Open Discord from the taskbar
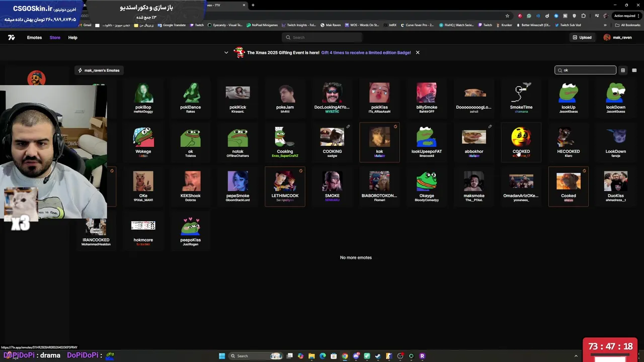This screenshot has height=362, width=644. (356, 356)
